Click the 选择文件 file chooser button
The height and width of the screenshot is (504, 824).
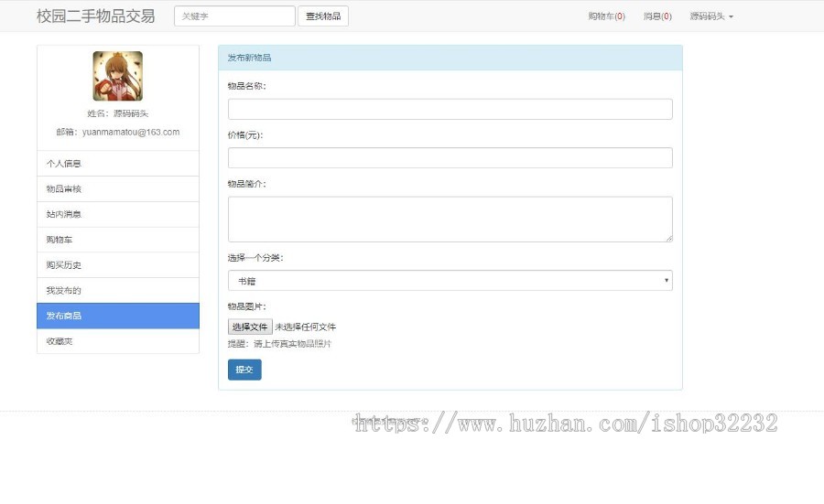coord(250,327)
